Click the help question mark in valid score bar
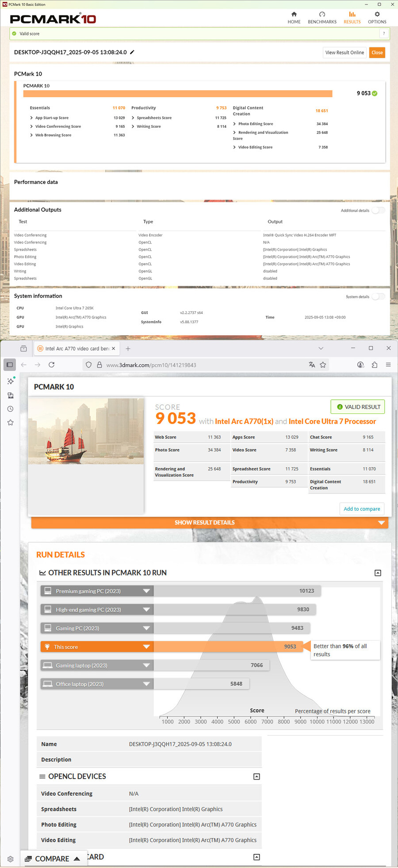Image resolution: width=398 pixels, height=868 pixels. [384, 34]
